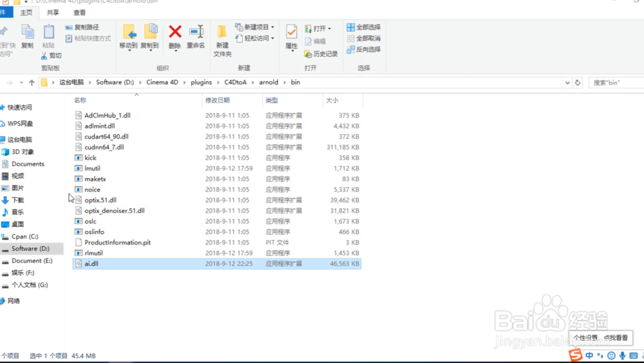Click Copy path in the clipboard group
644x363 pixels.
(x=82, y=27)
